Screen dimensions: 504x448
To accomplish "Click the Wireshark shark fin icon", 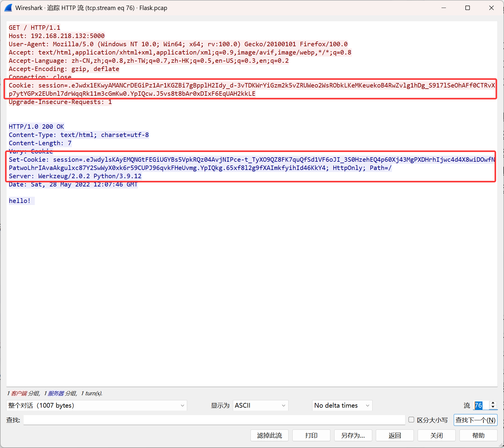I will (x=8, y=8).
